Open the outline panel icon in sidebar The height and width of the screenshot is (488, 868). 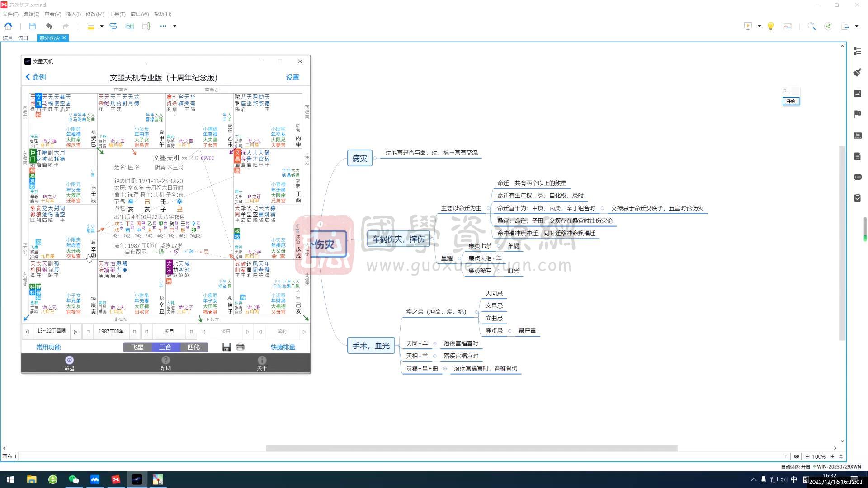point(857,52)
